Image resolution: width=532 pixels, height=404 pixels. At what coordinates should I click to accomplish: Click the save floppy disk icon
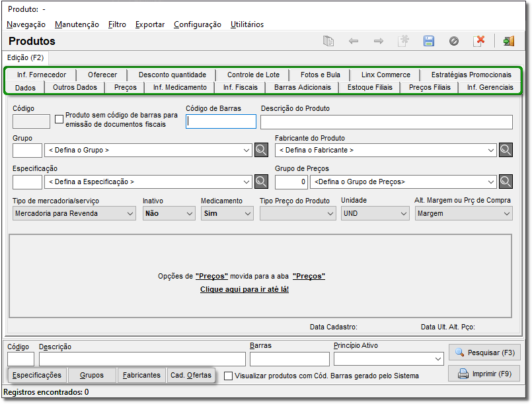click(429, 41)
